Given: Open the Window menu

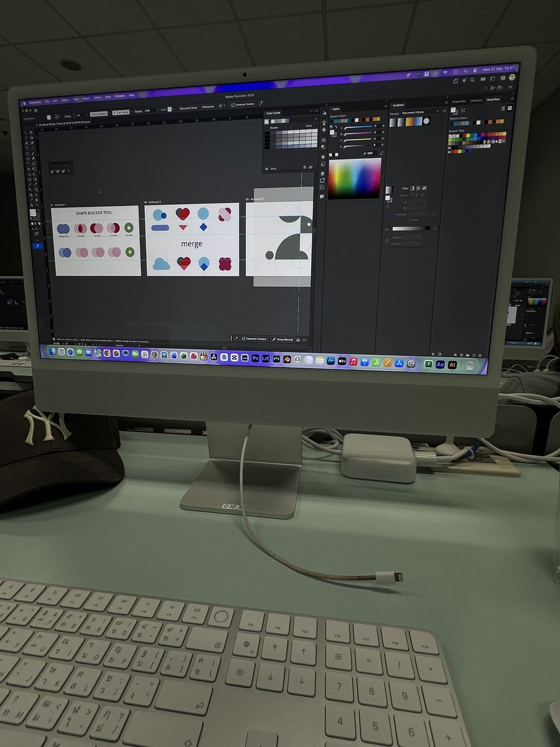Looking at the screenshot, I should pos(119,96).
